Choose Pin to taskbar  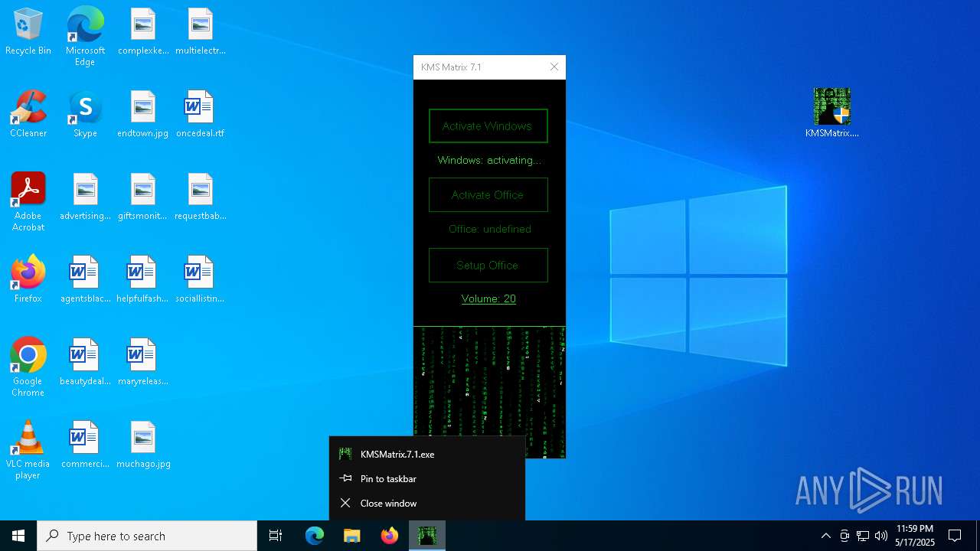click(427, 478)
